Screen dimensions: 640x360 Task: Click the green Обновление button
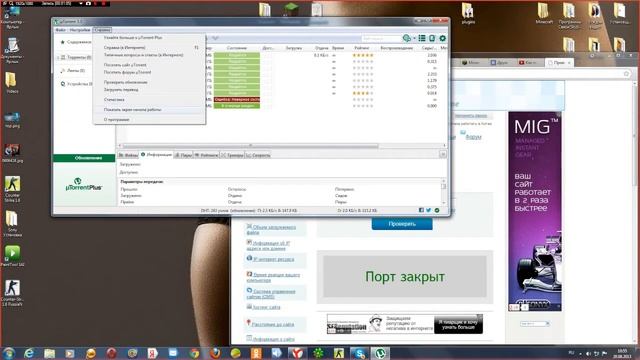84,158
